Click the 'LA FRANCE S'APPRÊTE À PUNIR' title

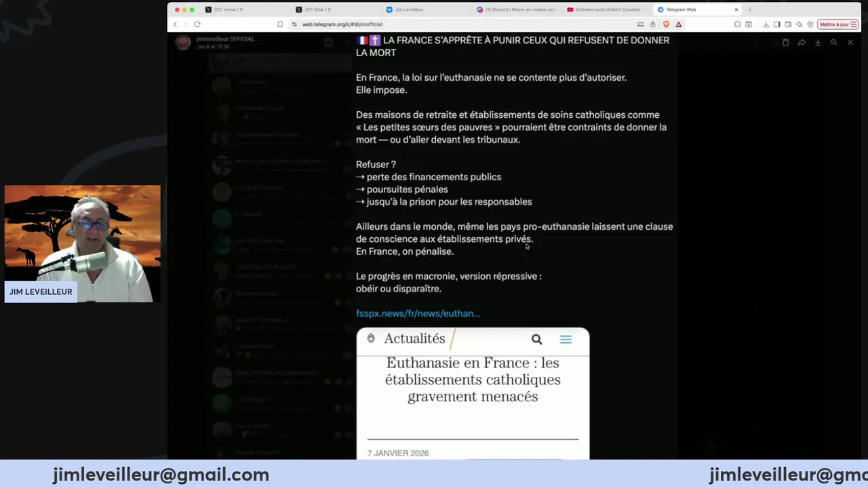pyautogui.click(x=513, y=46)
